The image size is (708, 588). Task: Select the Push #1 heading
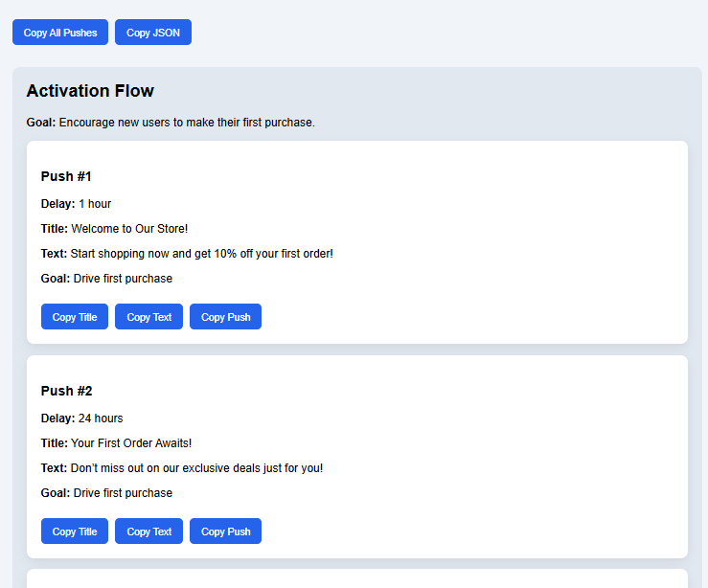(x=66, y=176)
